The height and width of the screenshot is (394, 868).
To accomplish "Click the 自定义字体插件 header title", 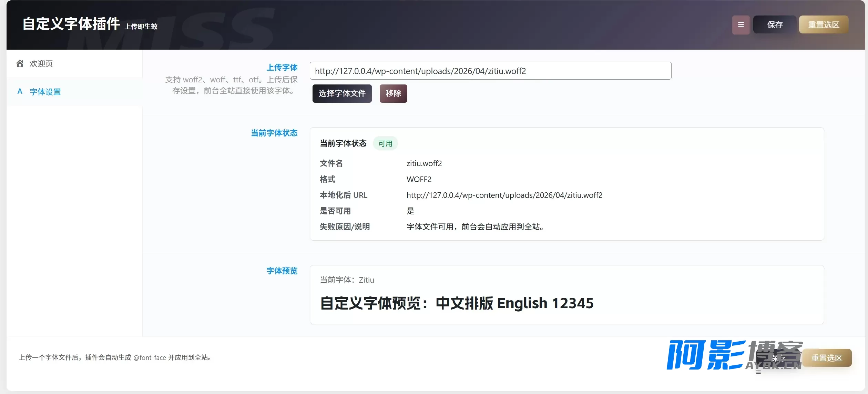I will coord(71,24).
